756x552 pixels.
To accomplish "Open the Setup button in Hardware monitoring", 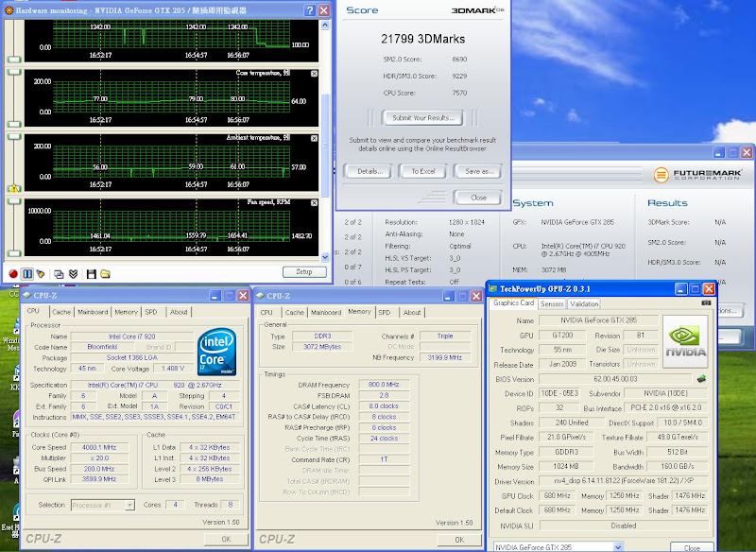I will (303, 272).
